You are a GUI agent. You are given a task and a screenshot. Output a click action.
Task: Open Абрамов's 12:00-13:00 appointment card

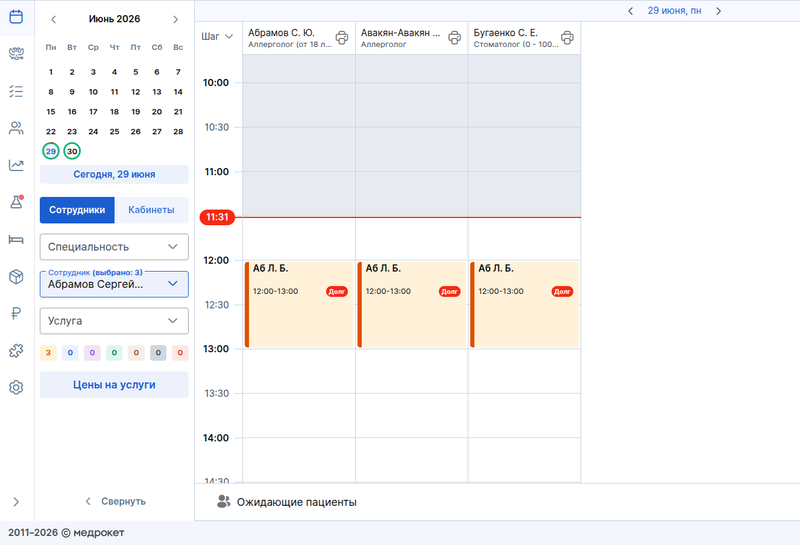pos(299,305)
